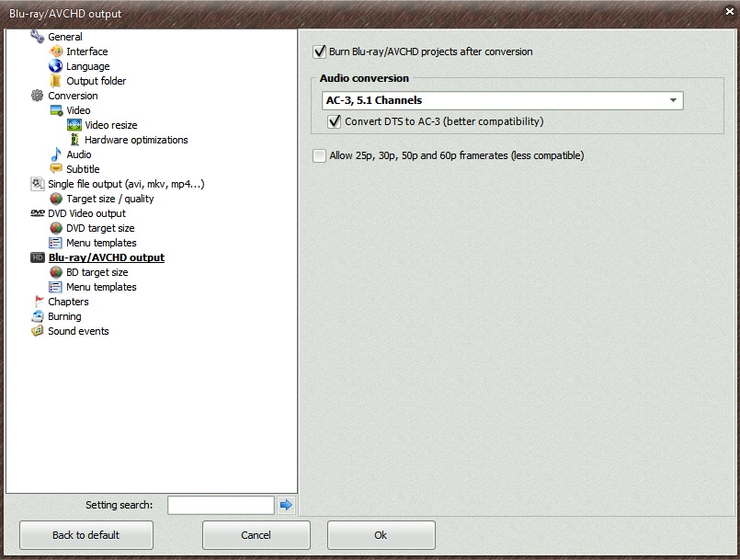Screen dimensions: 740x560
Task: Confirm settings with Ok button
Action: 381,535
